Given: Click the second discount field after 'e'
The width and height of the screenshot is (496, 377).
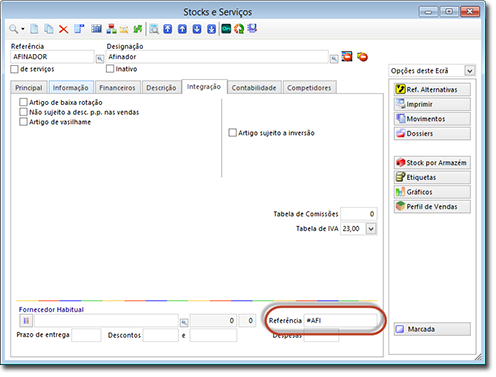Looking at the screenshot, I should tap(213, 335).
